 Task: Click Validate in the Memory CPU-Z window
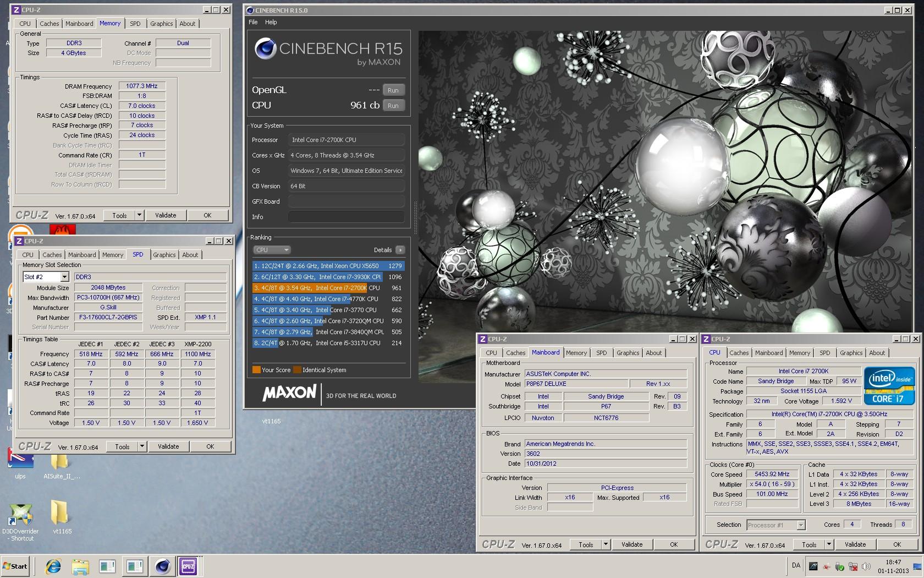(166, 215)
